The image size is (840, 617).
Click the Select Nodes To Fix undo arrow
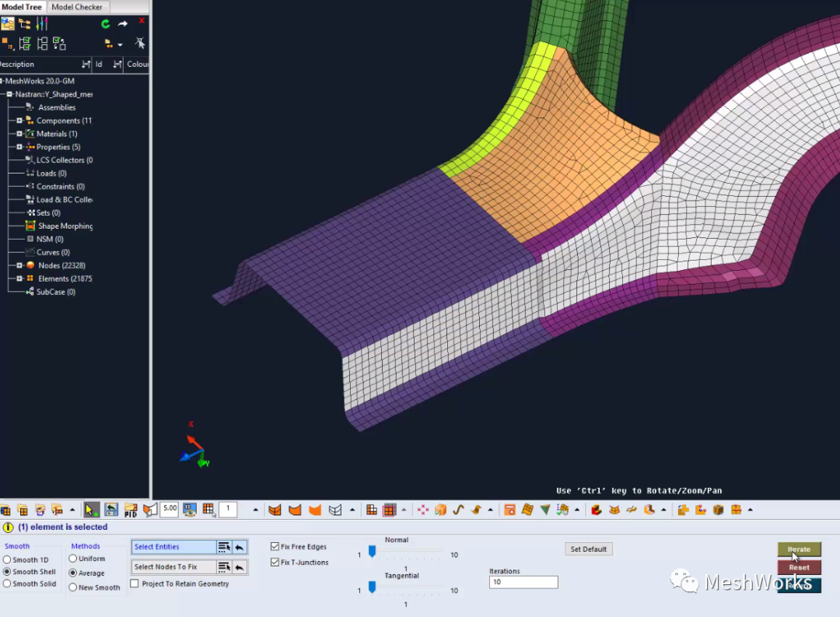click(240, 567)
